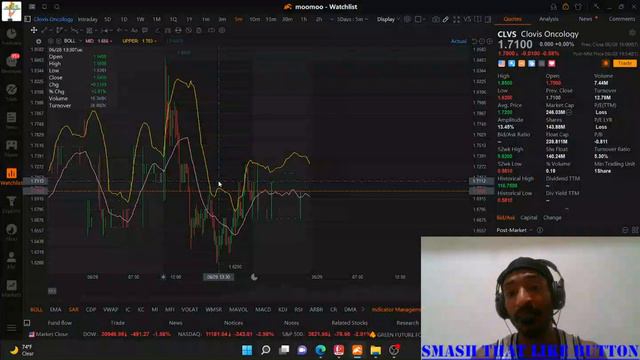Open chart settings gear beside BOLL
The image size is (640, 360).
tap(38, 41)
